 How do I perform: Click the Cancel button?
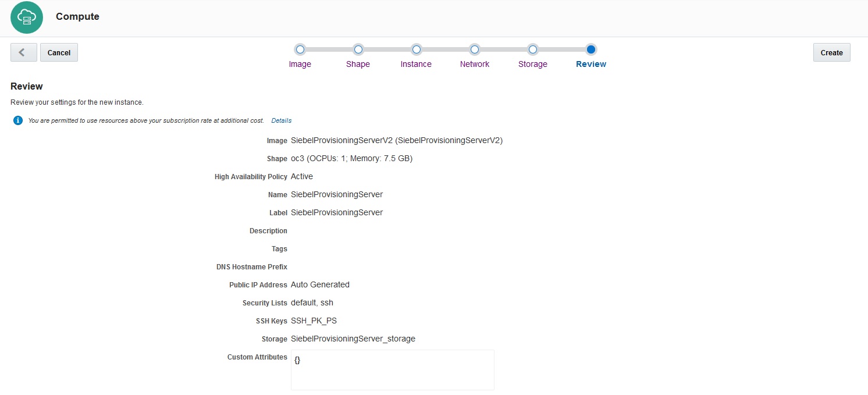[x=59, y=52]
